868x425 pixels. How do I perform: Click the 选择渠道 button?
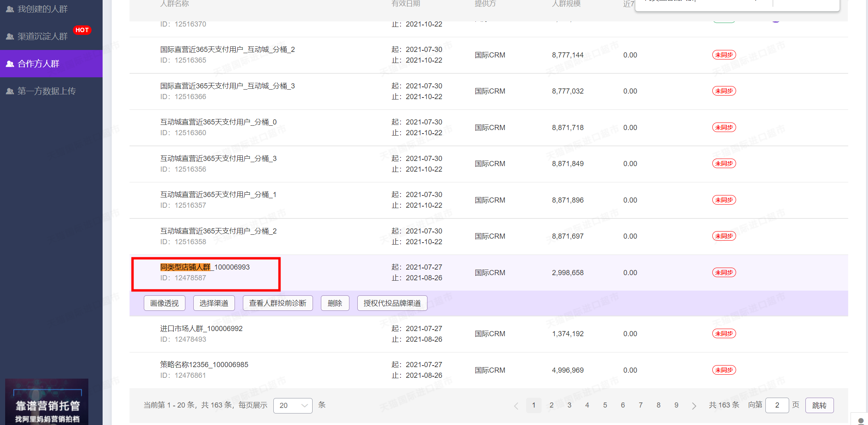(214, 303)
